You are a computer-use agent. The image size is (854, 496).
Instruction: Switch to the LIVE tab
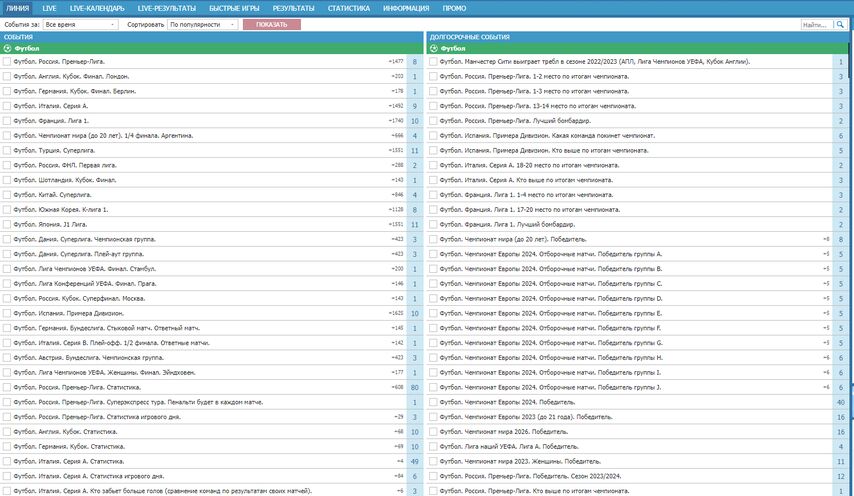(x=49, y=8)
